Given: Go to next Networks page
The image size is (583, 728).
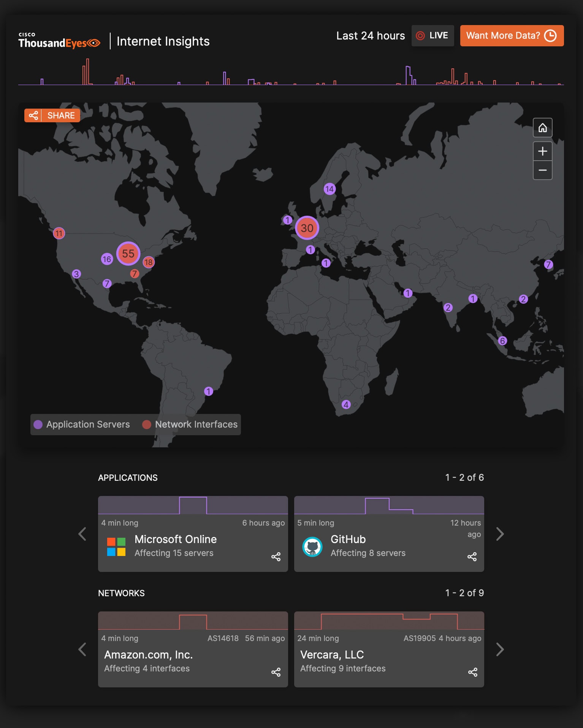Looking at the screenshot, I should pos(500,649).
